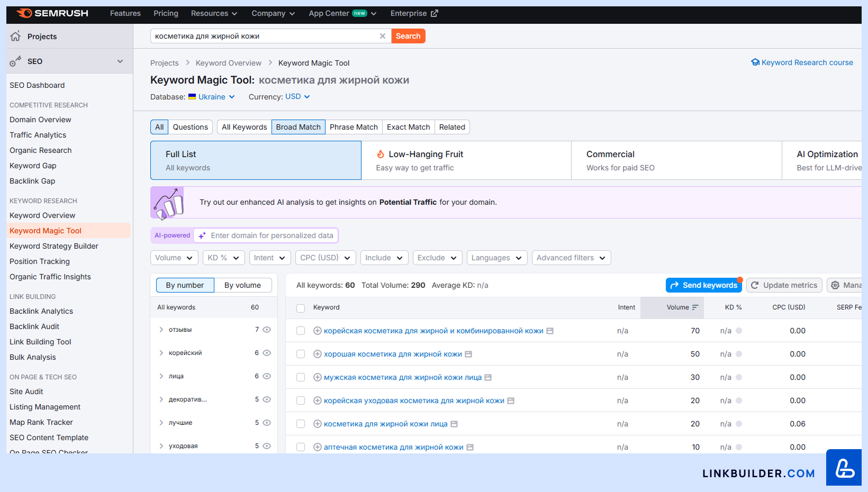
Task: Click the Volume column sort icon
Action: [695, 307]
